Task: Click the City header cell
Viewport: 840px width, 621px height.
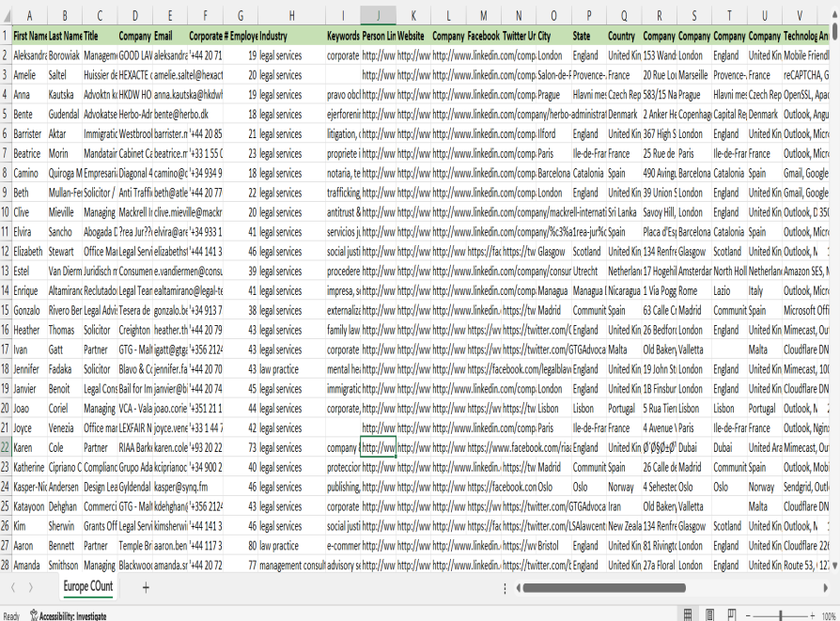Action: click(553, 36)
